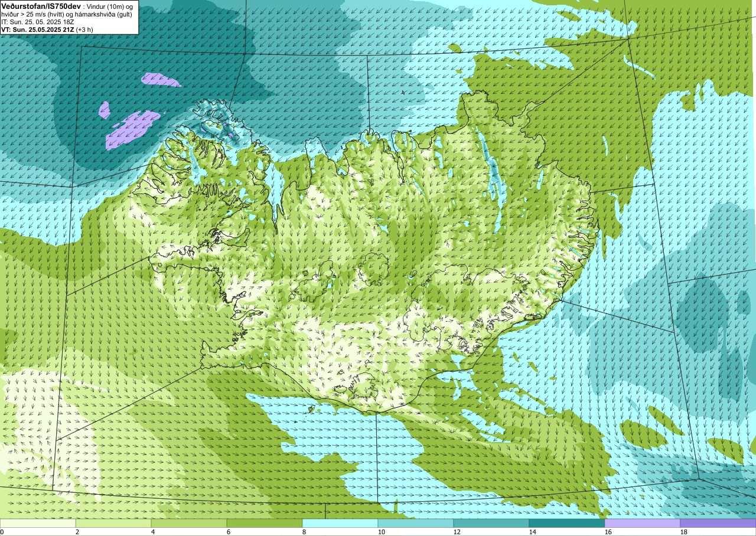
Task: Click the '4' legend scale label
Action: [153, 532]
